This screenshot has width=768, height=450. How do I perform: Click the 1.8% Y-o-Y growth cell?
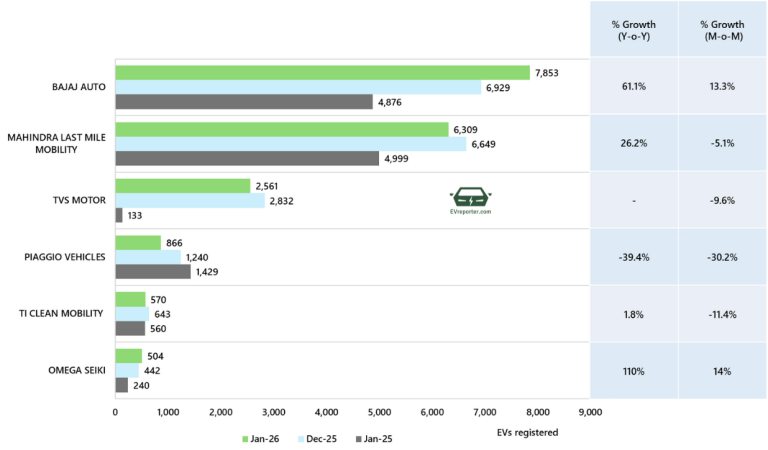[x=634, y=314]
